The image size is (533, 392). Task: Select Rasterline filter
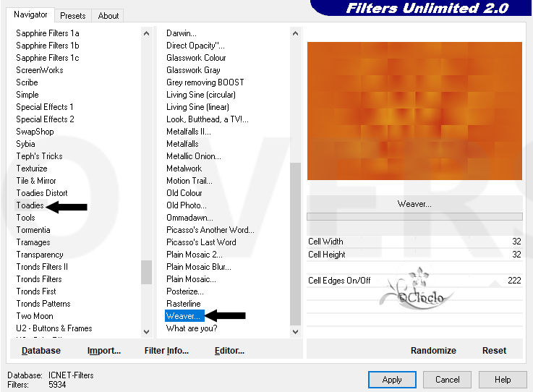pyautogui.click(x=183, y=304)
